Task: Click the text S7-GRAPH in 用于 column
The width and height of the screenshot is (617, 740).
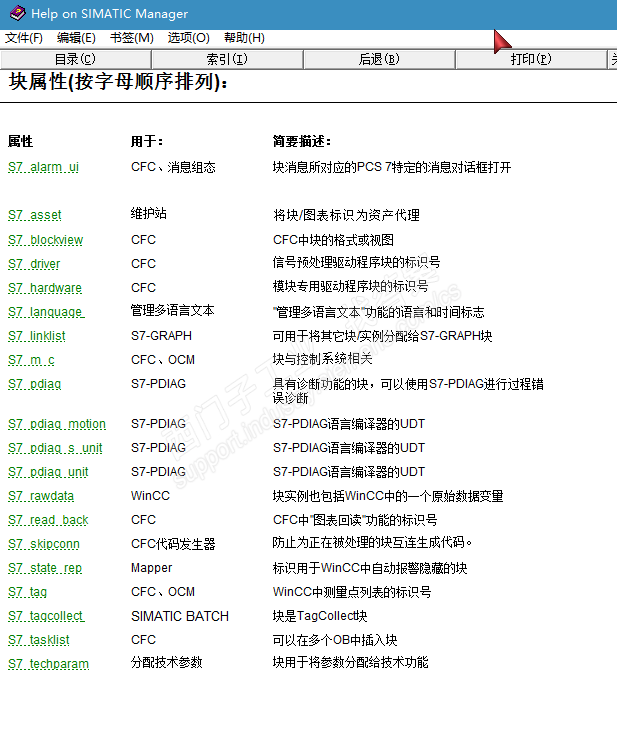Action: tap(161, 336)
